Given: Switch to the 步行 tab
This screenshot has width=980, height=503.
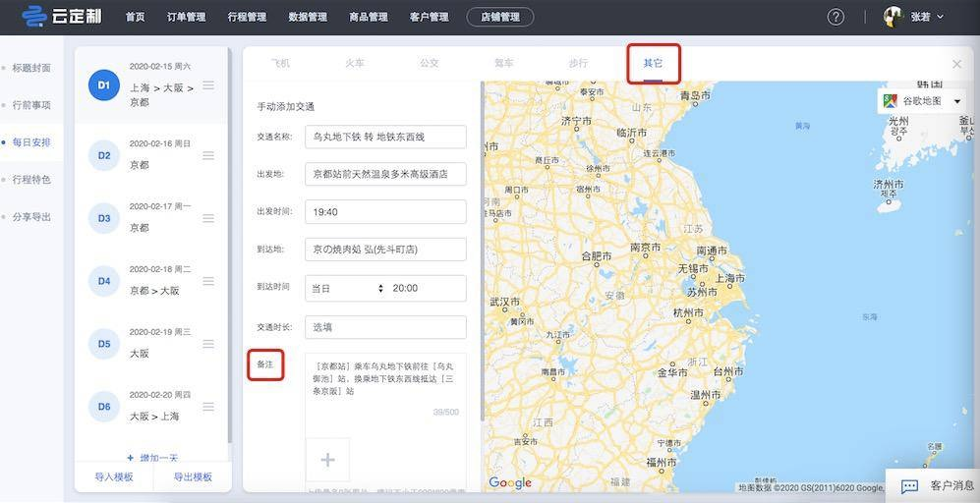Looking at the screenshot, I should [x=578, y=63].
